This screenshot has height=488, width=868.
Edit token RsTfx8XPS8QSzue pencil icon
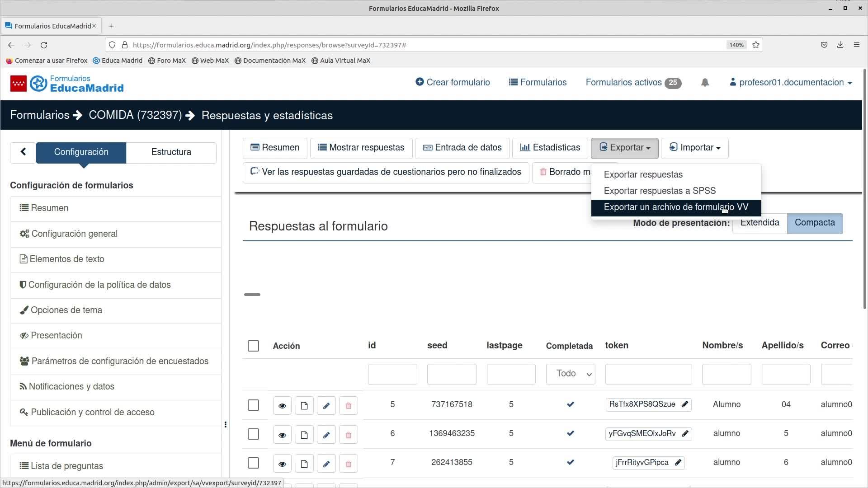[x=685, y=404]
